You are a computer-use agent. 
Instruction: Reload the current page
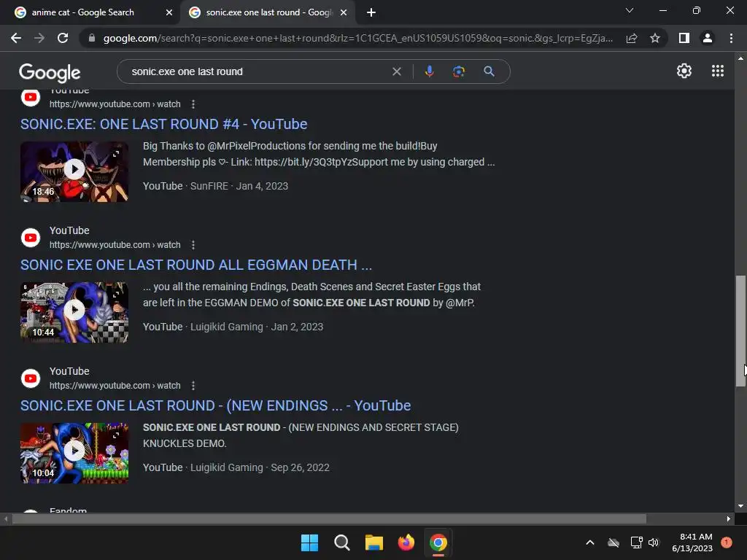(63, 38)
